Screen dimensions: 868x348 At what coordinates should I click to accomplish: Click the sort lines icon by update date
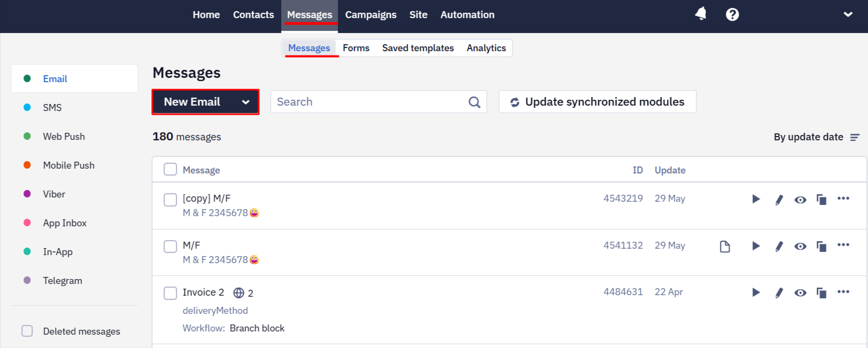(x=855, y=137)
